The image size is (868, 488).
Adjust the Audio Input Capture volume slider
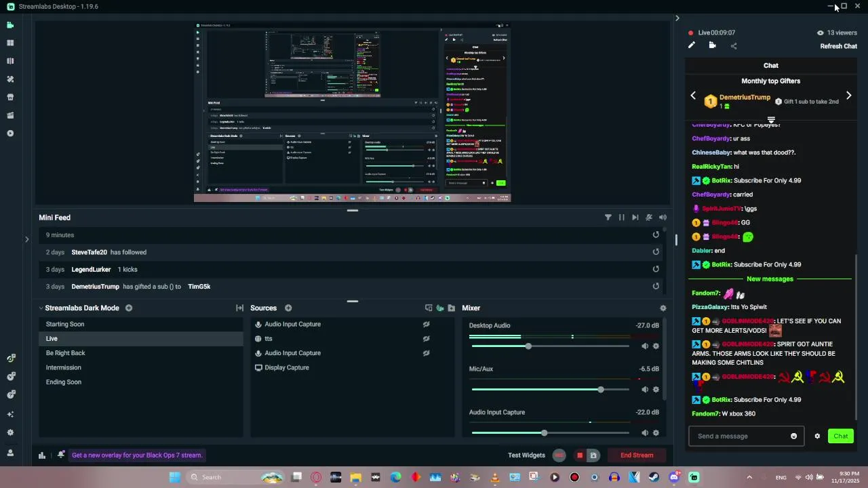(x=544, y=433)
